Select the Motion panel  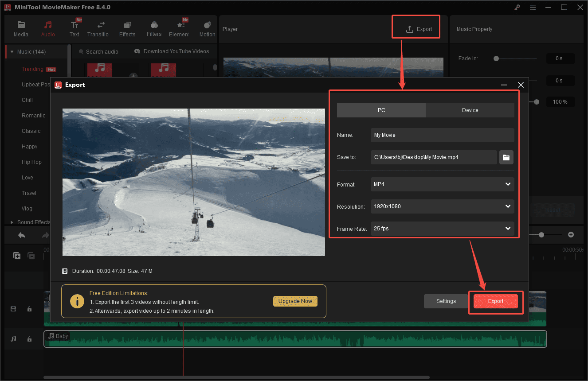(x=207, y=28)
